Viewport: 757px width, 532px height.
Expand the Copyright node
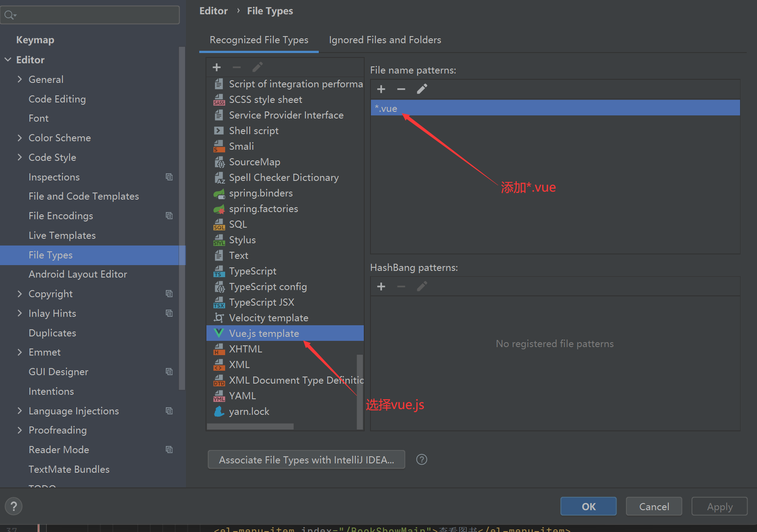click(x=20, y=294)
